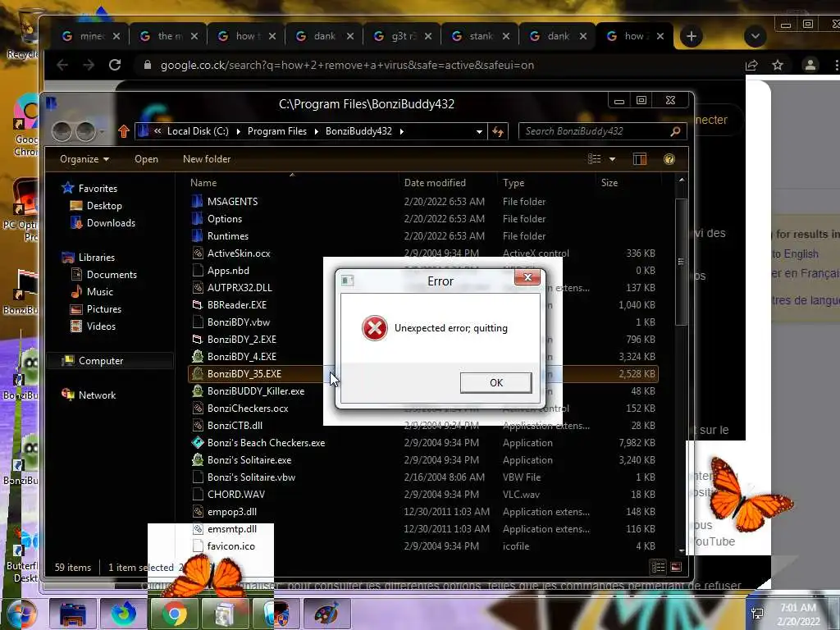
Task: Open address bar history dropdown
Action: (x=479, y=131)
